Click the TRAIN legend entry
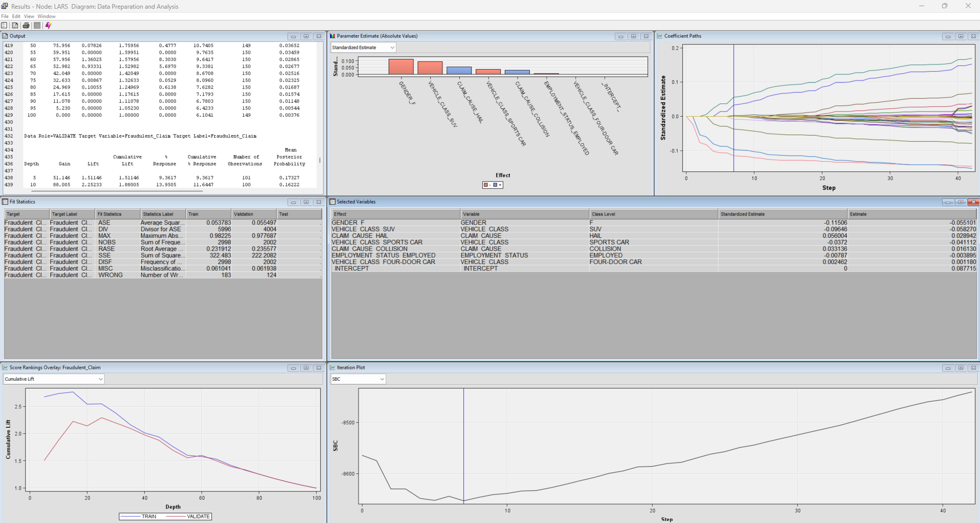The image size is (980, 523). coord(139,516)
